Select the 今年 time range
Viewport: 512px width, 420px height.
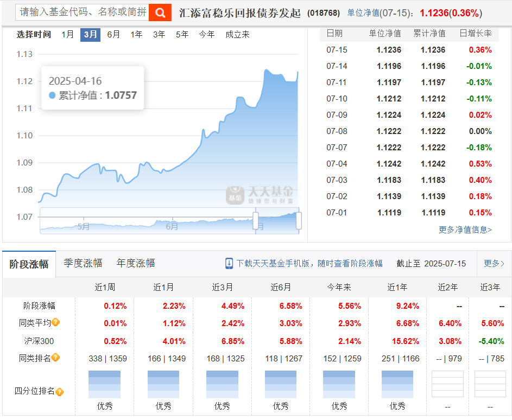207,34
